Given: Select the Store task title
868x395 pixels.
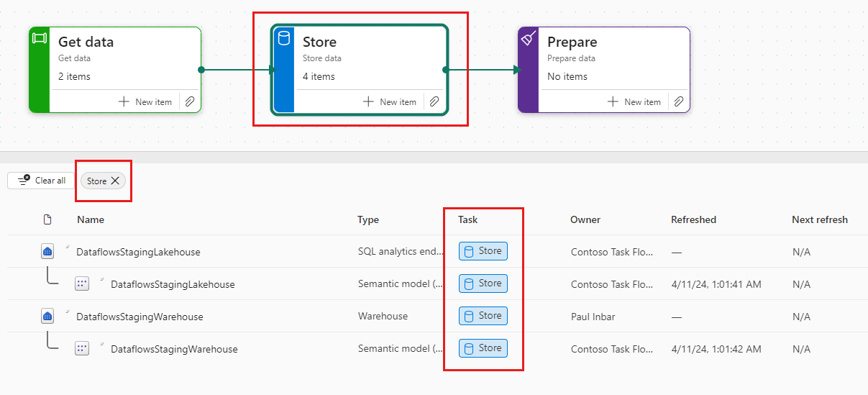Looking at the screenshot, I should [319, 42].
